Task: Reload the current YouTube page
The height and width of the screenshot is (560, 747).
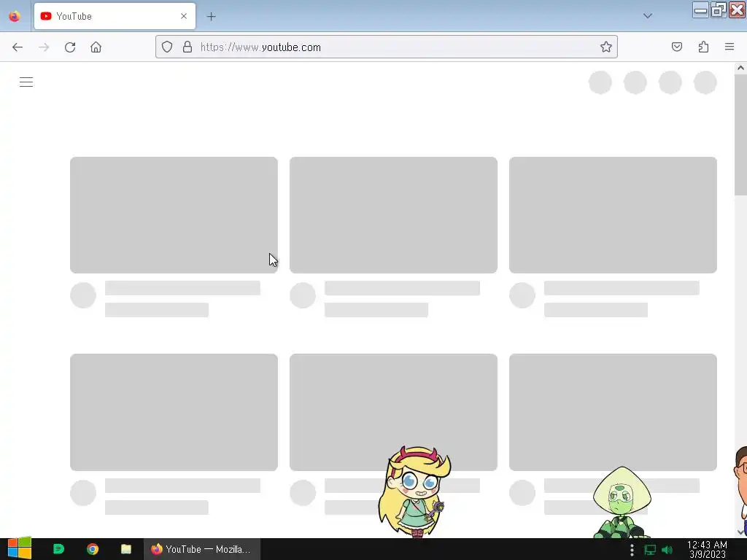Action: coord(70,47)
